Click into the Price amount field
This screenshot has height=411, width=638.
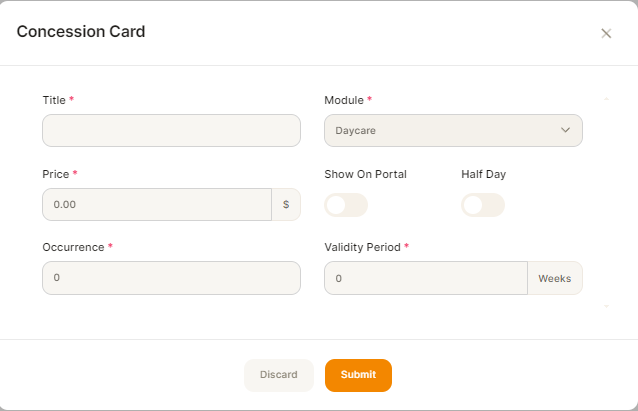click(x=157, y=204)
